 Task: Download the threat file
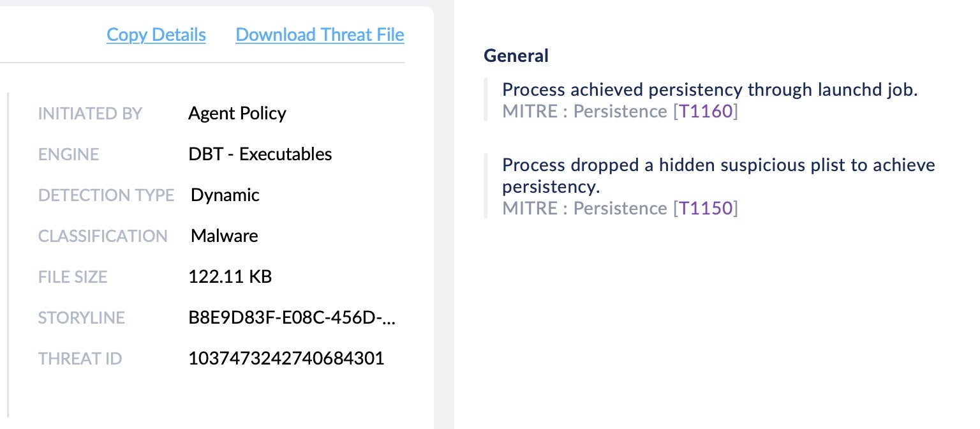[x=320, y=34]
